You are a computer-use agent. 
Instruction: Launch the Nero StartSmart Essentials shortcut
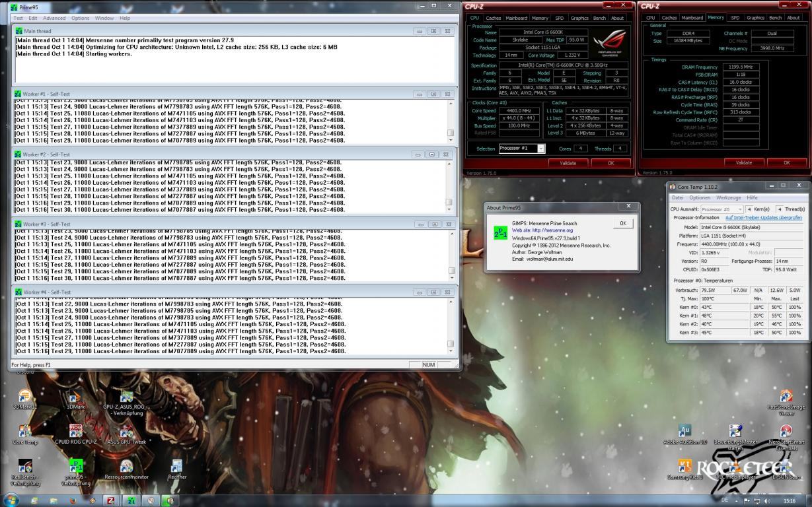click(786, 437)
